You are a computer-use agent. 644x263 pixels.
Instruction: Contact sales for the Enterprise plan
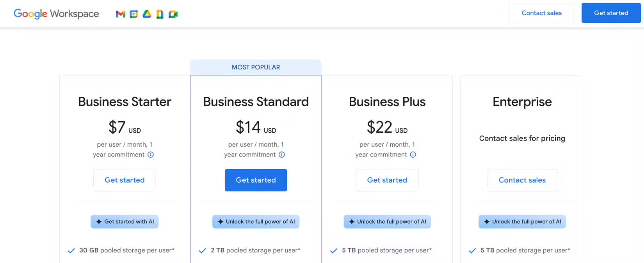[x=522, y=180]
